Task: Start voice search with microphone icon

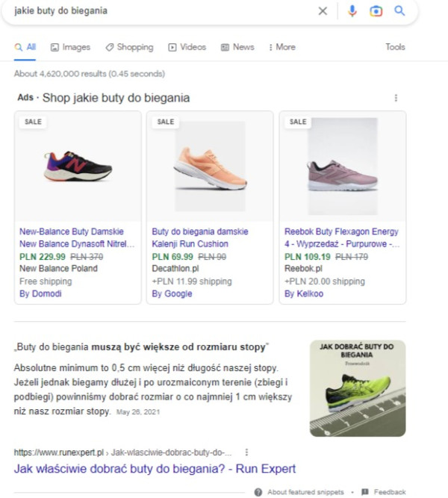Action: click(352, 11)
